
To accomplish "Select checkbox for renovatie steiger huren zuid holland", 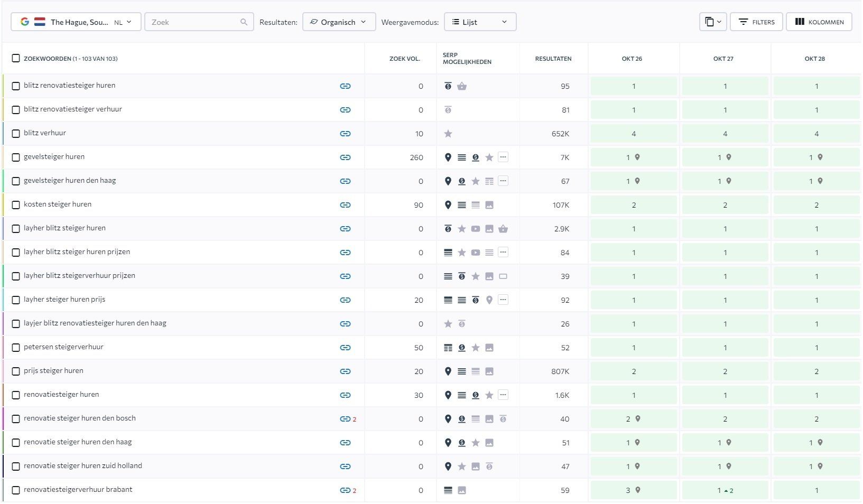I will (x=16, y=466).
